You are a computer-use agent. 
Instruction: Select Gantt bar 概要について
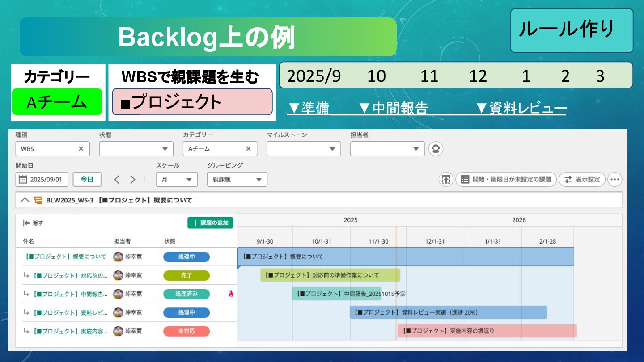(406, 257)
